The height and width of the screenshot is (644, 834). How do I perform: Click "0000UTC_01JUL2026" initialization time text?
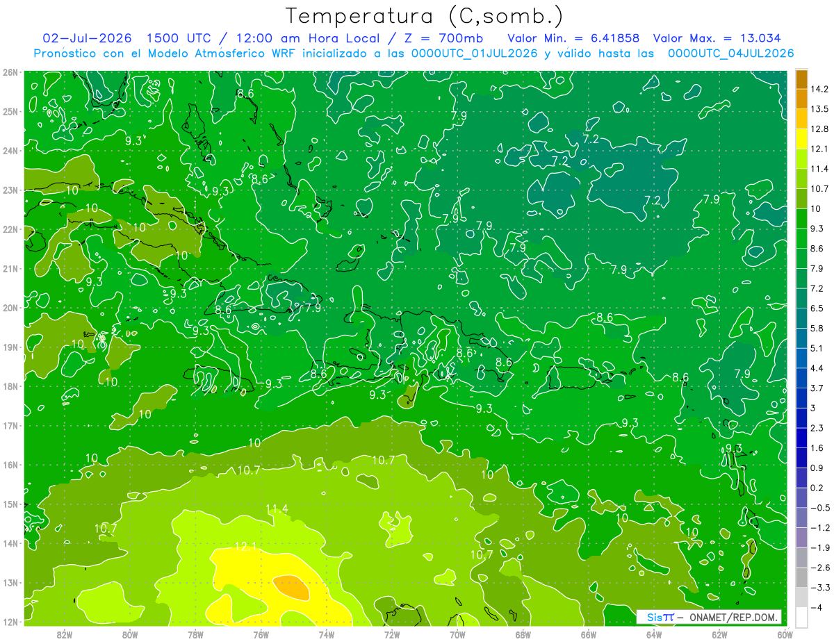coord(474,53)
